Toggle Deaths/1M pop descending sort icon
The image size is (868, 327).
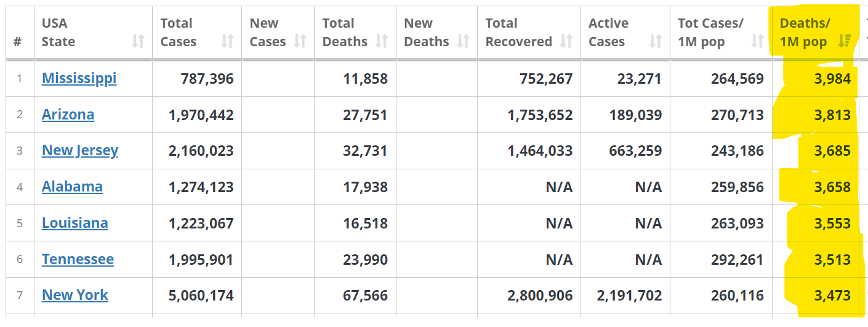click(845, 41)
